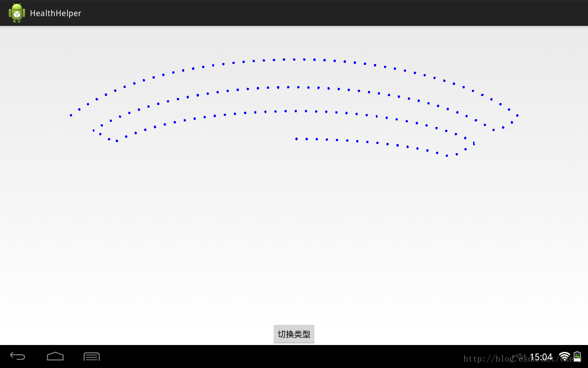The width and height of the screenshot is (588, 368).
Task: Click the HealthHelper title text
Action: click(x=56, y=13)
